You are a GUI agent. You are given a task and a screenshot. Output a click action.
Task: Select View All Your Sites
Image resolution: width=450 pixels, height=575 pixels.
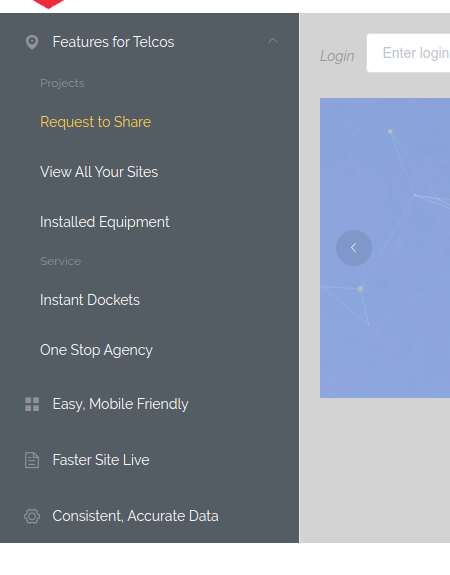[99, 172]
